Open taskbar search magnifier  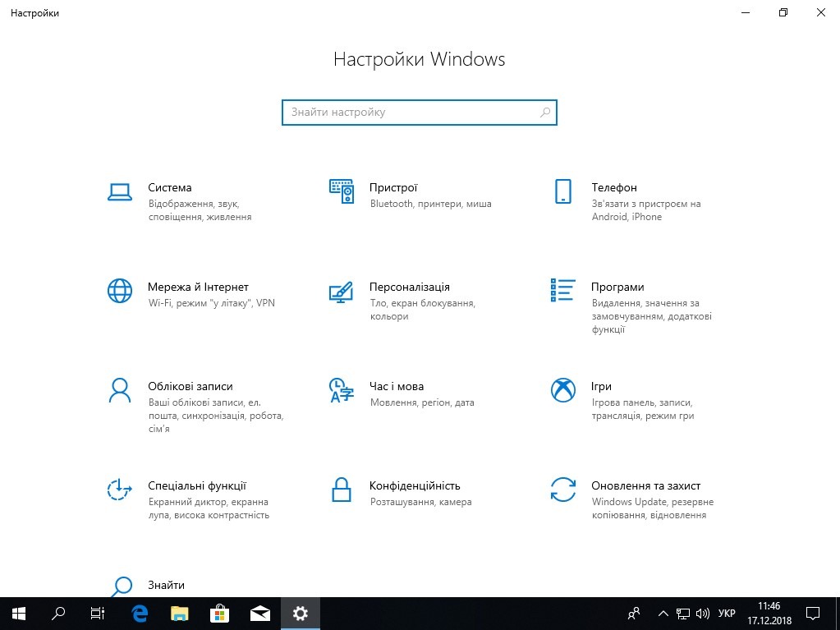tap(57, 614)
